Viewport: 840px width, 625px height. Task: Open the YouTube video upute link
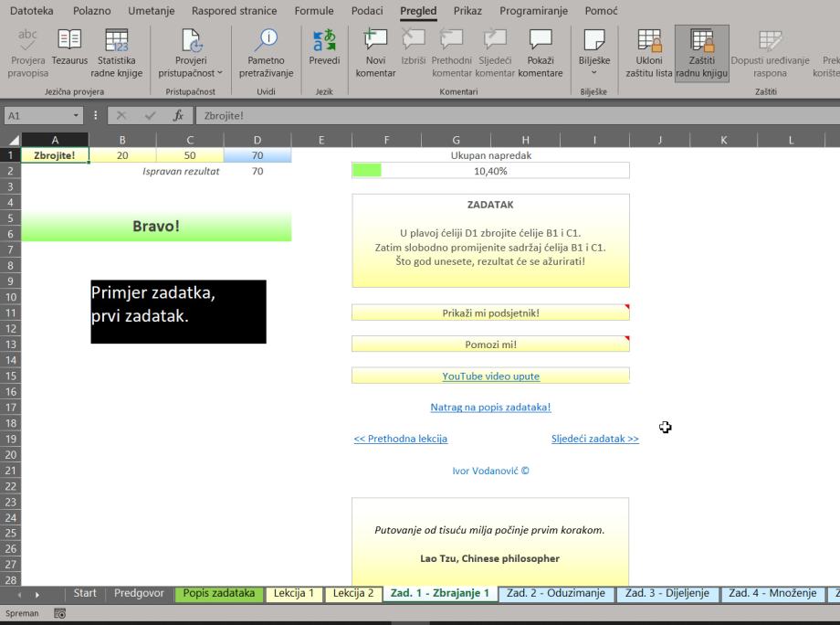pyautogui.click(x=490, y=376)
